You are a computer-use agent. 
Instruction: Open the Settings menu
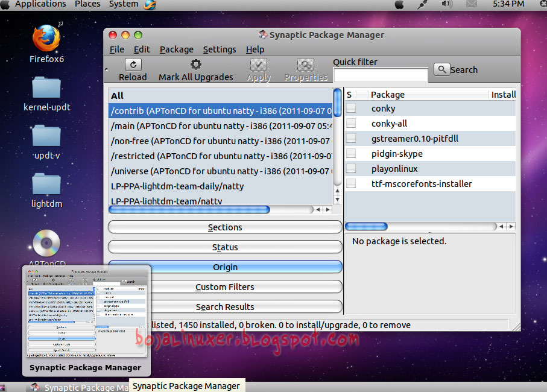click(x=220, y=49)
